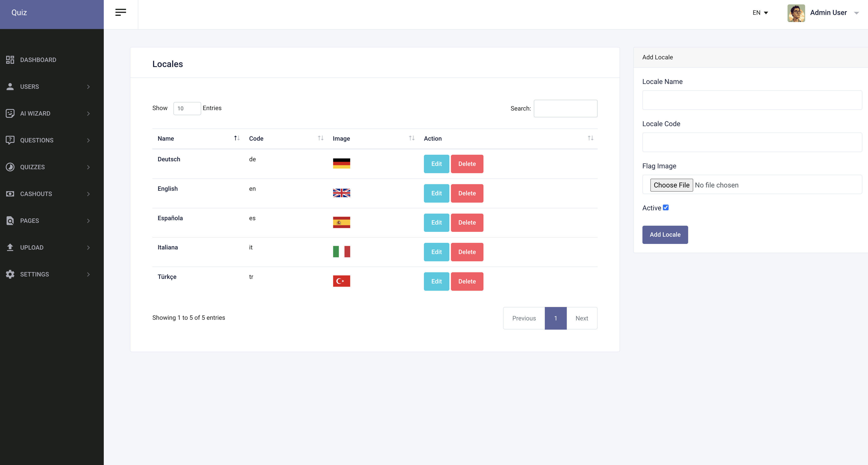868x465 pixels.
Task: Open the EN language dropdown
Action: click(760, 13)
